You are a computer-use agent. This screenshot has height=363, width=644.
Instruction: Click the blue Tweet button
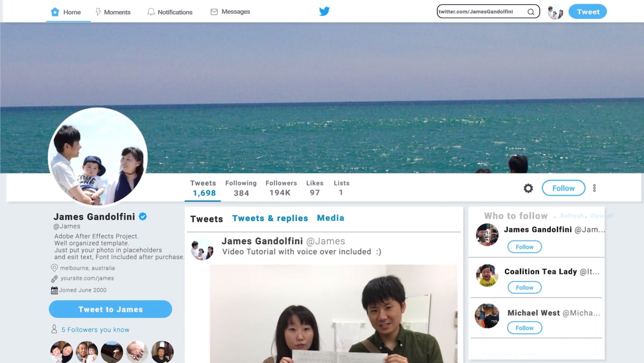pos(588,12)
